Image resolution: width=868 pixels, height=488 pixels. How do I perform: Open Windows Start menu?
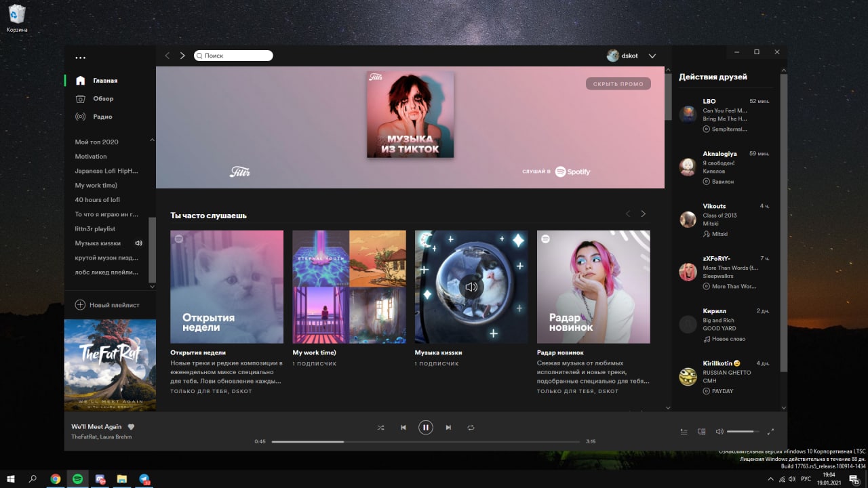(11, 479)
